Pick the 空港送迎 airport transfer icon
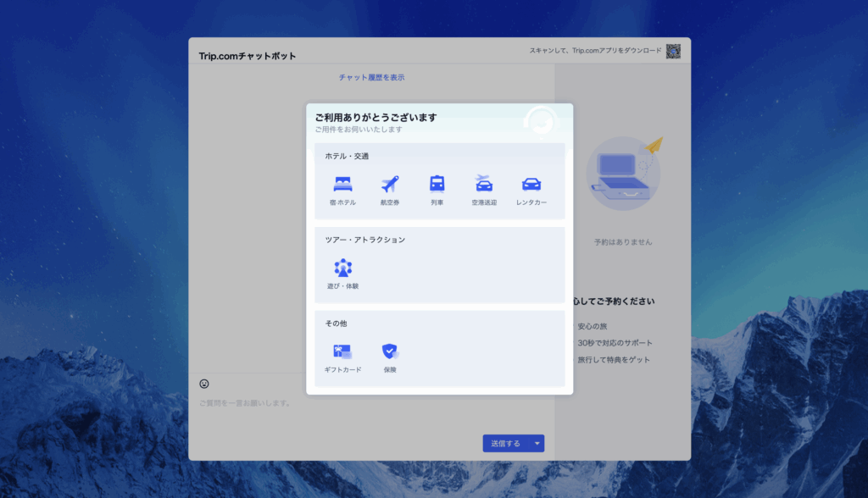The width and height of the screenshot is (868, 498). 484,185
